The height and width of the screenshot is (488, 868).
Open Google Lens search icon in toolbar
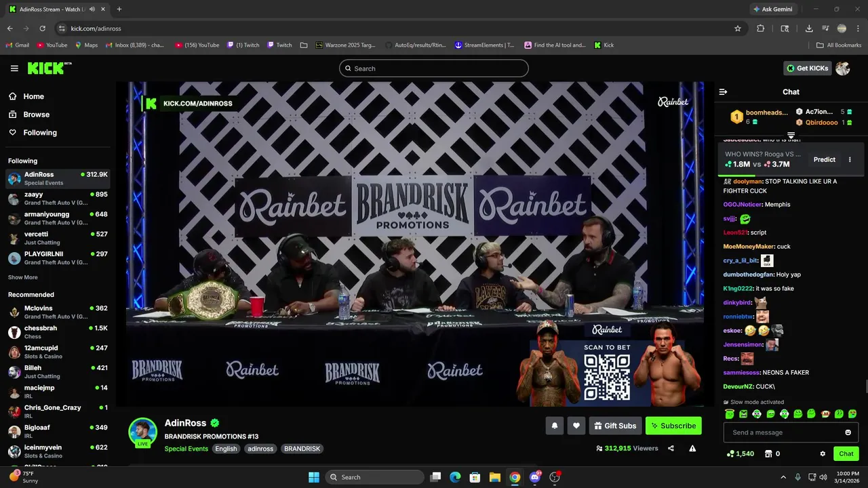pyautogui.click(x=785, y=28)
